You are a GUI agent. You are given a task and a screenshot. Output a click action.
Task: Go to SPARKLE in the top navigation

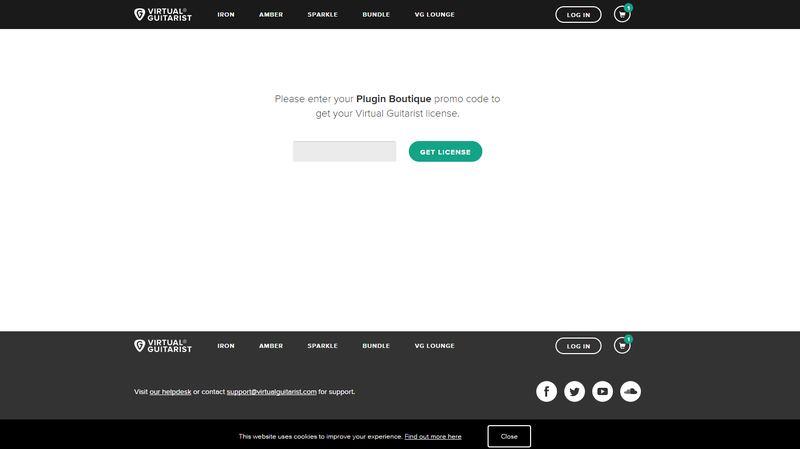pos(322,14)
